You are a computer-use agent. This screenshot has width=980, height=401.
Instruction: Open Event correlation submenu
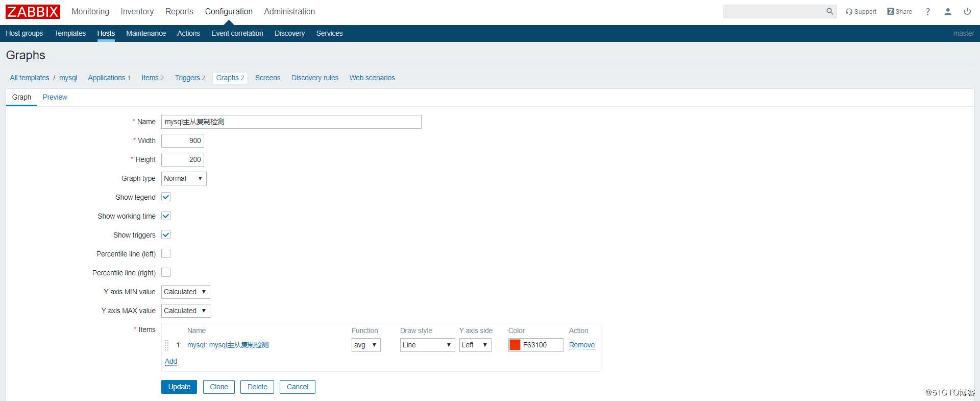tap(237, 33)
